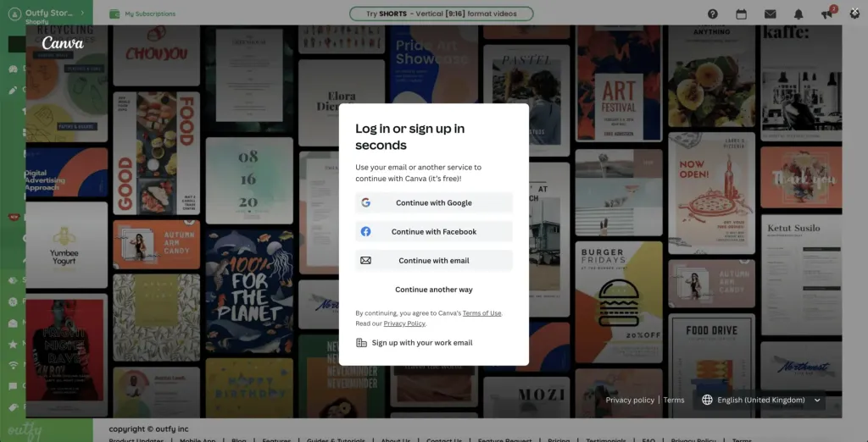Click Continue with Google button
The image size is (868, 442).
pyautogui.click(x=433, y=203)
